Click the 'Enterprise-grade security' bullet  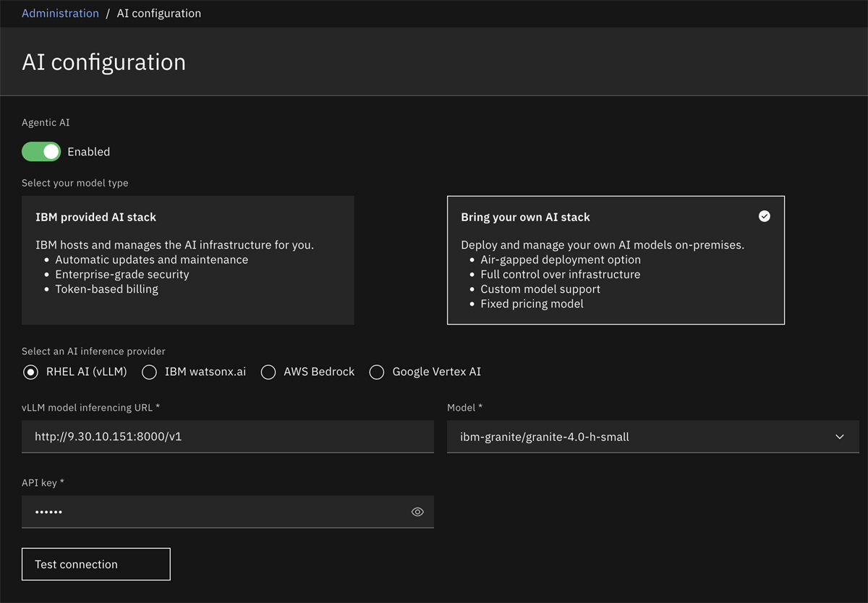pyautogui.click(x=122, y=275)
